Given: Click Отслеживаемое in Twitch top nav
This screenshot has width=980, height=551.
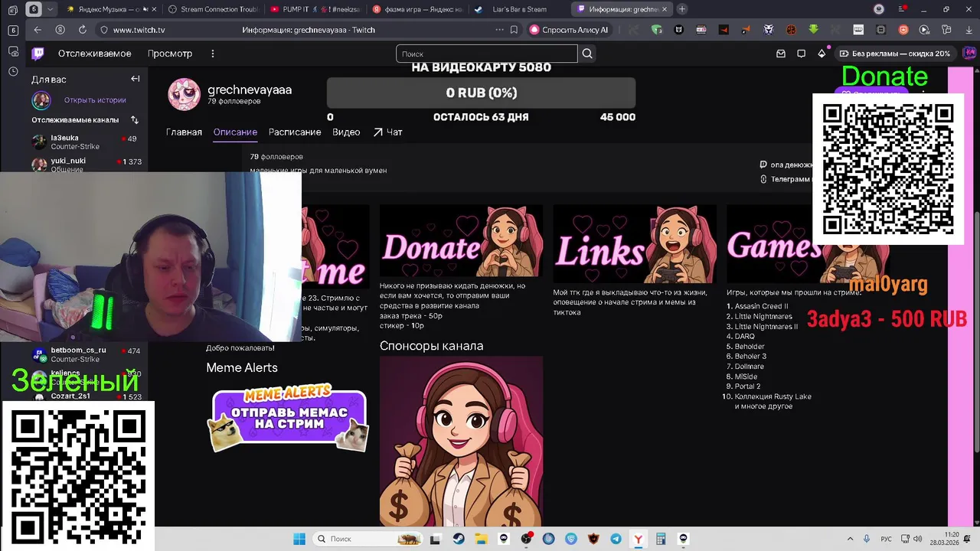Looking at the screenshot, I should [x=95, y=54].
